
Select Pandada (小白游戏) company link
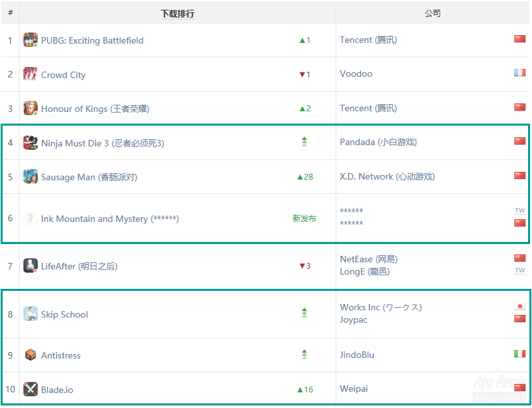379,142
